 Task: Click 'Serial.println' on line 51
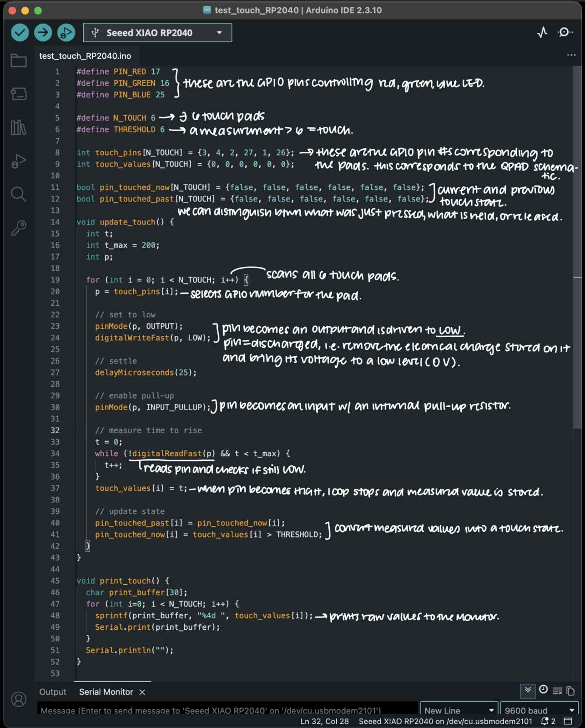[118, 650]
